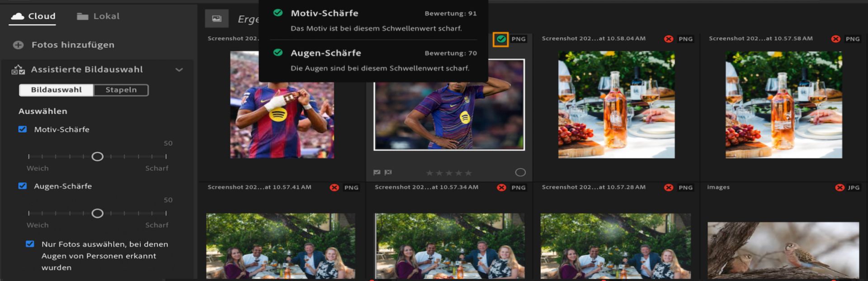
Task: Click Scharf label under Motiv-Schärfe slider
Action: [156, 168]
